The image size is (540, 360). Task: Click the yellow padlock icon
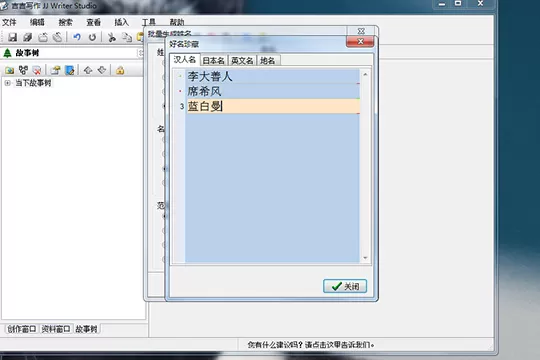(120, 71)
